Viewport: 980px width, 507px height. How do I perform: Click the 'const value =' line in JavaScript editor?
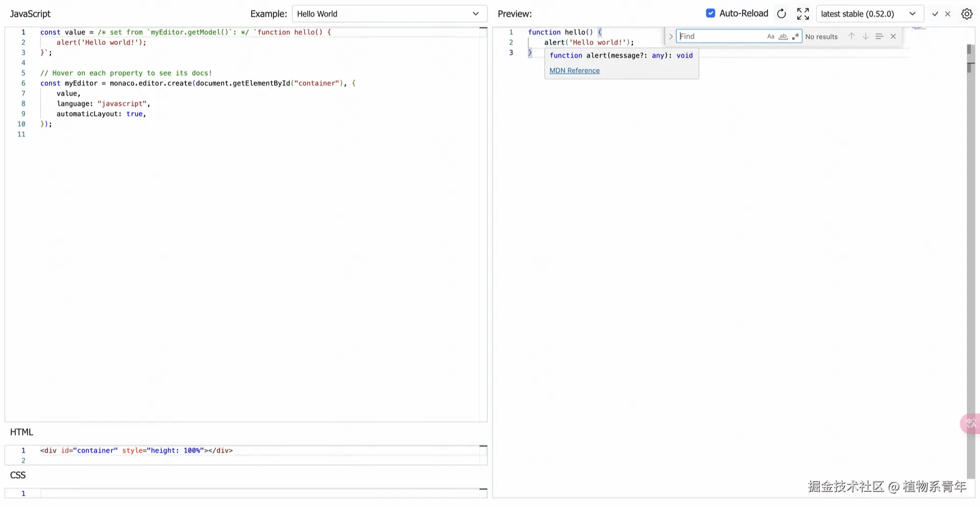[x=186, y=32]
